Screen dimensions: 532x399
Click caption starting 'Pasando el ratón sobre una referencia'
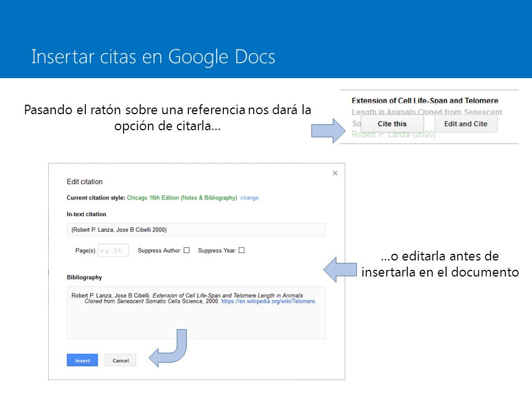click(x=167, y=117)
